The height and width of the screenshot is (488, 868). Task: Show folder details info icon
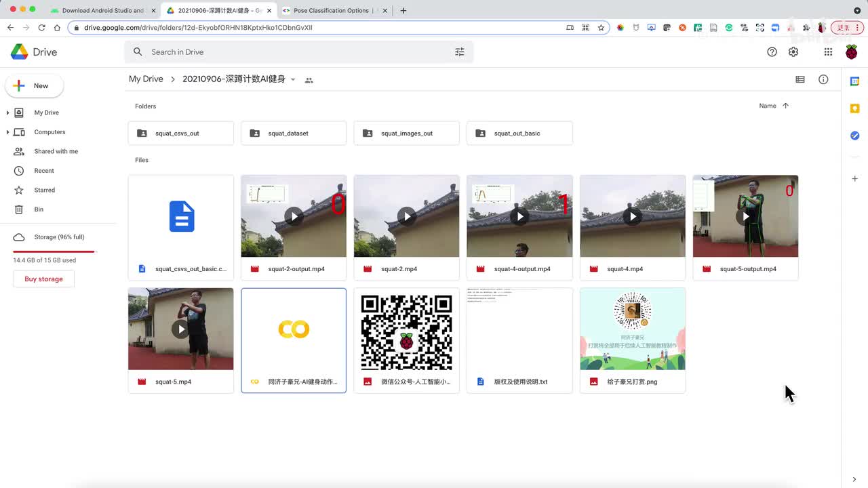pos(823,79)
